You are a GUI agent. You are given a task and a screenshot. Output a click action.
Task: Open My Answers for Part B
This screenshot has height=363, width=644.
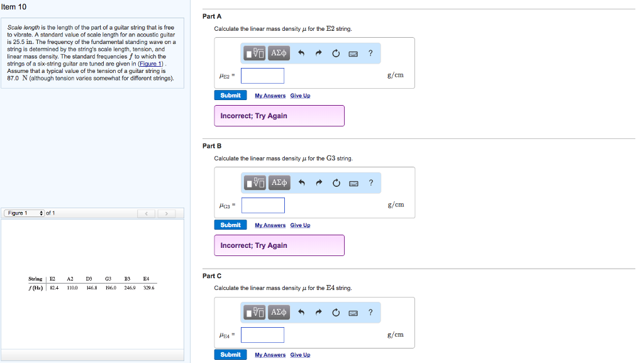[x=270, y=225]
